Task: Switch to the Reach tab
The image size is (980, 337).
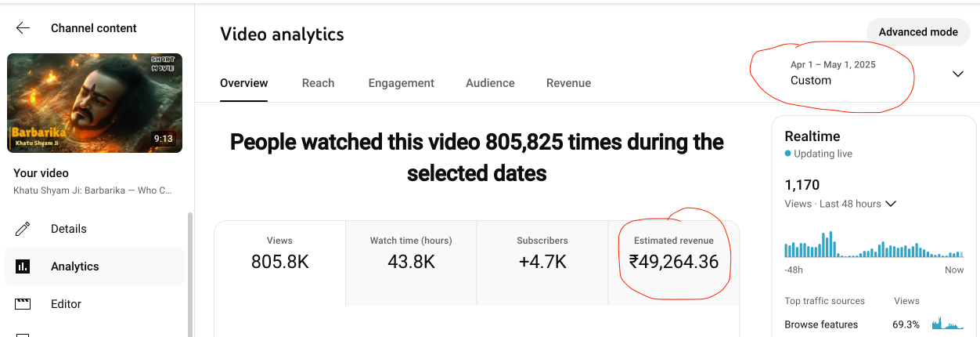Action: 318,83
